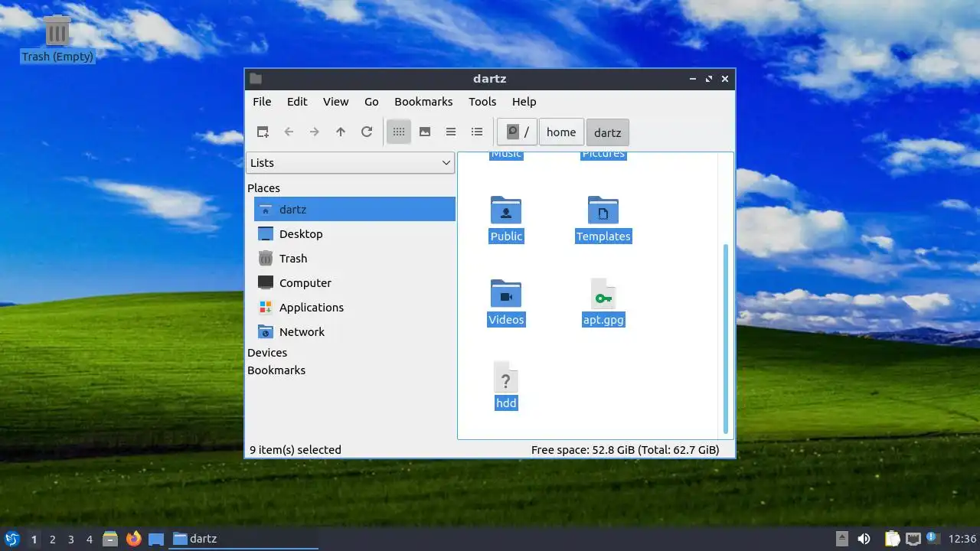980x551 pixels.
Task: Click the dartz taskbar window button
Action: click(243, 539)
